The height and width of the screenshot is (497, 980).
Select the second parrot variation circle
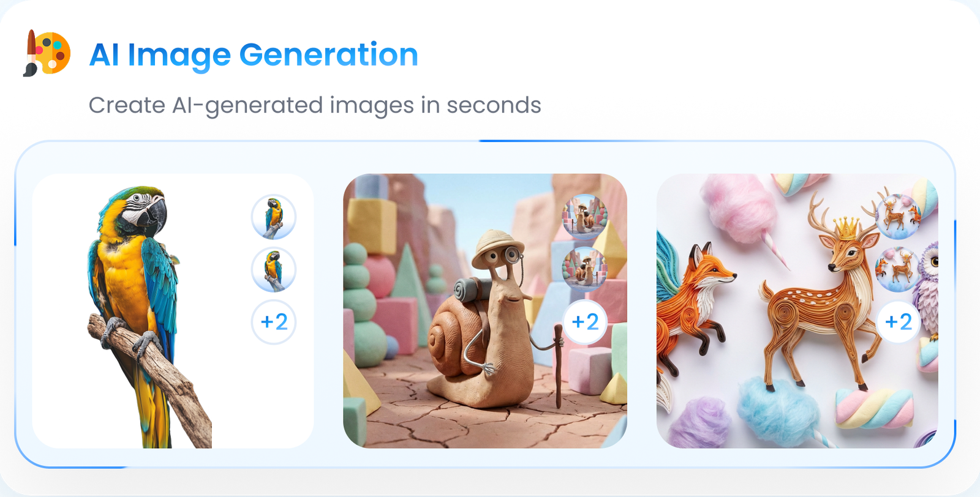coord(274,270)
